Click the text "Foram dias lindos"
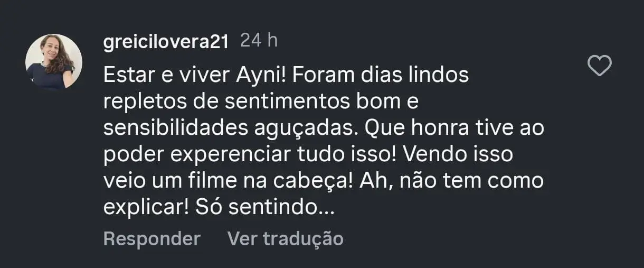 pos(380,75)
